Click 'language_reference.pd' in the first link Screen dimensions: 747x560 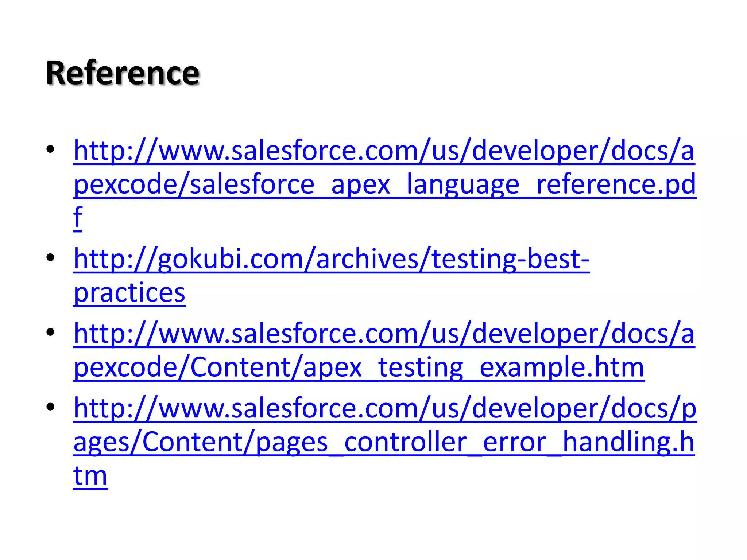551,184
